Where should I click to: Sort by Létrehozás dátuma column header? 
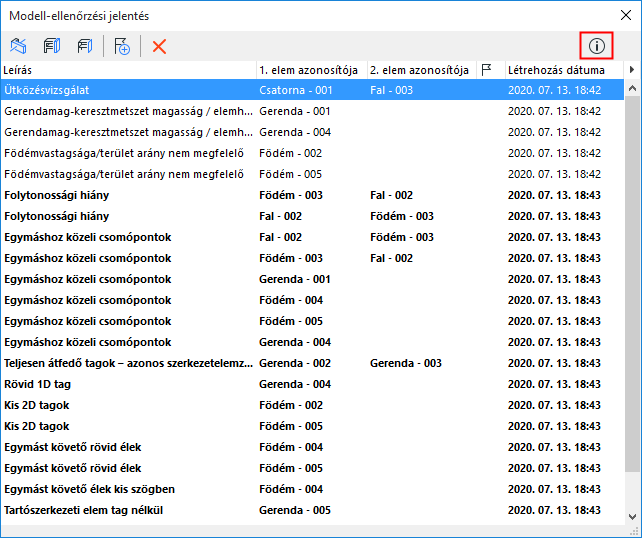[564, 70]
